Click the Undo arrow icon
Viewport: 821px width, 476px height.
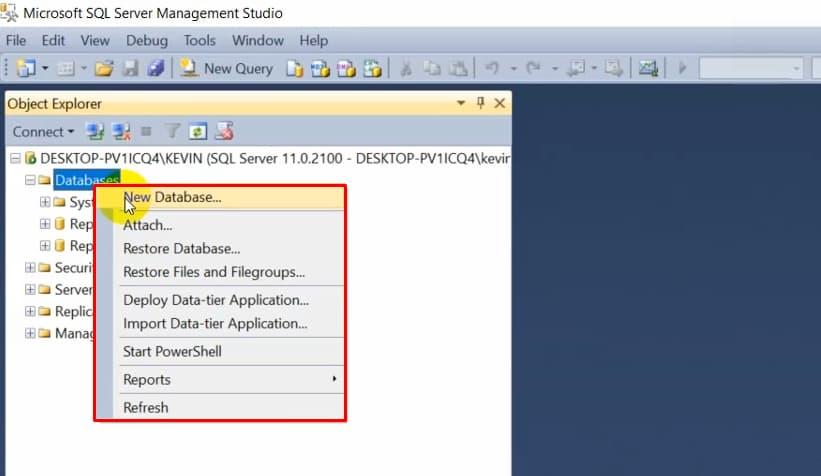coord(492,68)
